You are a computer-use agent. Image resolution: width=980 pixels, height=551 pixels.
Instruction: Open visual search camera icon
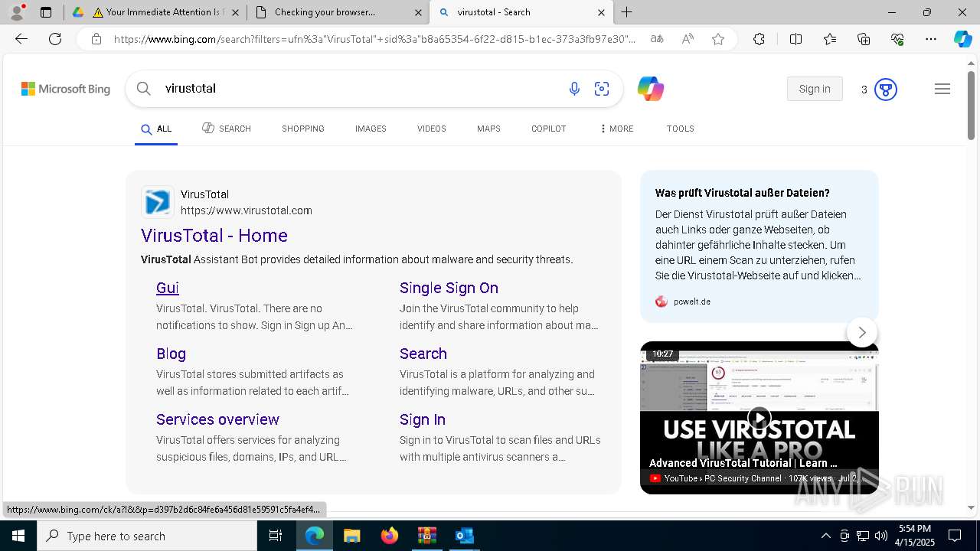coord(602,90)
